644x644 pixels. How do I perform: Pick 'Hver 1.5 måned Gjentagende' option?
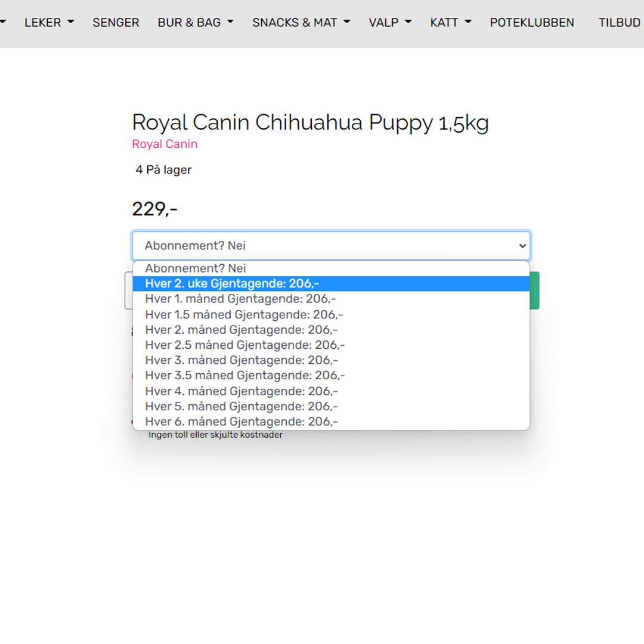(x=331, y=315)
